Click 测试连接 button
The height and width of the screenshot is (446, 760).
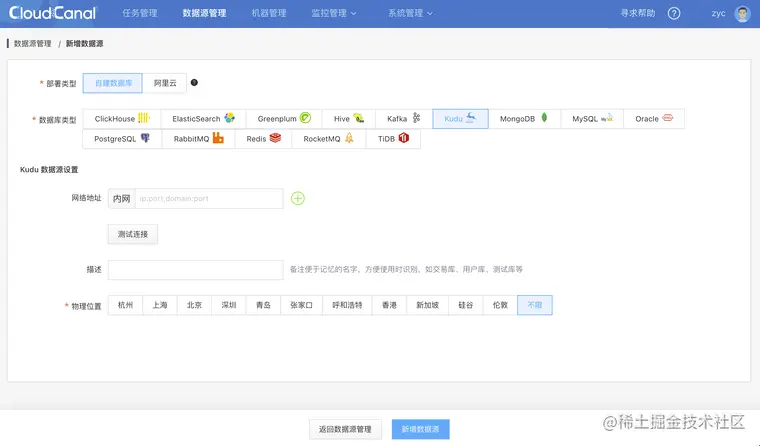133,234
